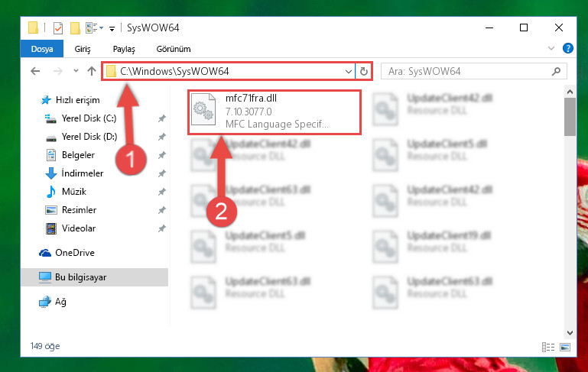Click the file scrollbar down arrow
The height and width of the screenshot is (372, 588).
click(570, 333)
